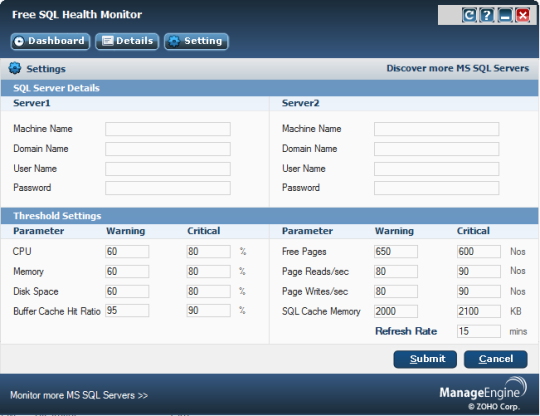Click the Settings gear icon in header

(15, 68)
